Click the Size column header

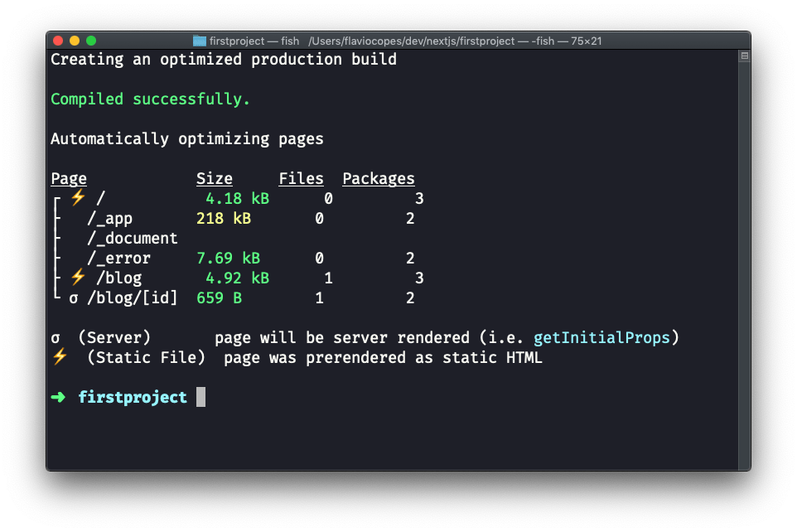click(215, 179)
